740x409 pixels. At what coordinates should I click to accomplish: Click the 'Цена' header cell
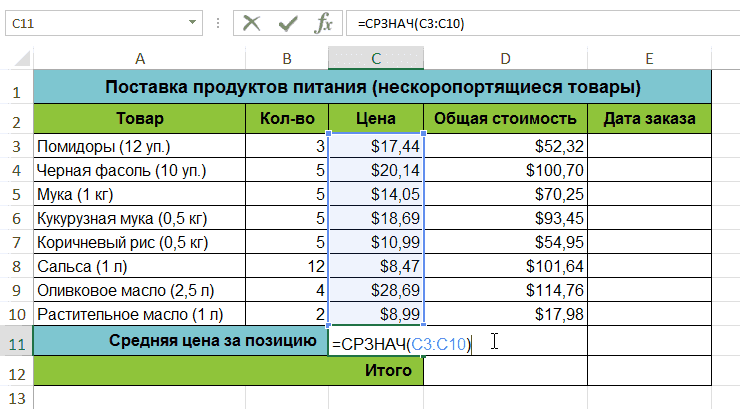[x=376, y=119]
